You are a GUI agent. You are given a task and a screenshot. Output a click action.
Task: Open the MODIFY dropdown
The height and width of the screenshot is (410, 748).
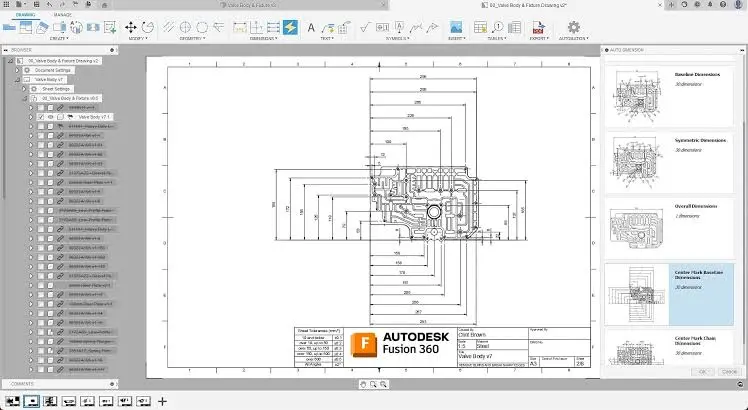click(139, 38)
